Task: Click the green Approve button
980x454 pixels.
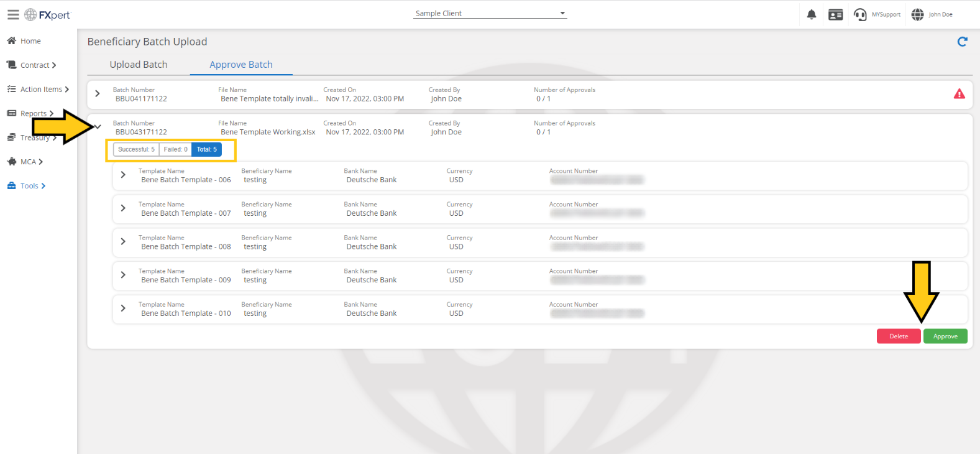Action: tap(945, 336)
